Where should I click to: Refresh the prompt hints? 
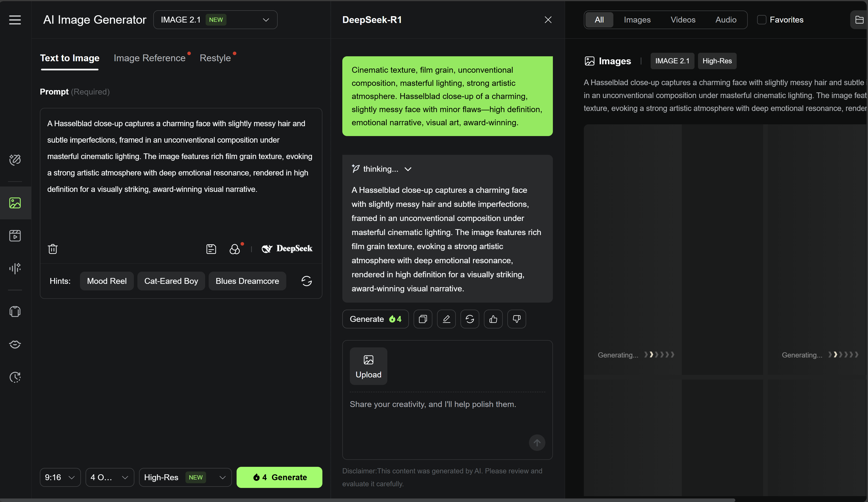pos(306,281)
